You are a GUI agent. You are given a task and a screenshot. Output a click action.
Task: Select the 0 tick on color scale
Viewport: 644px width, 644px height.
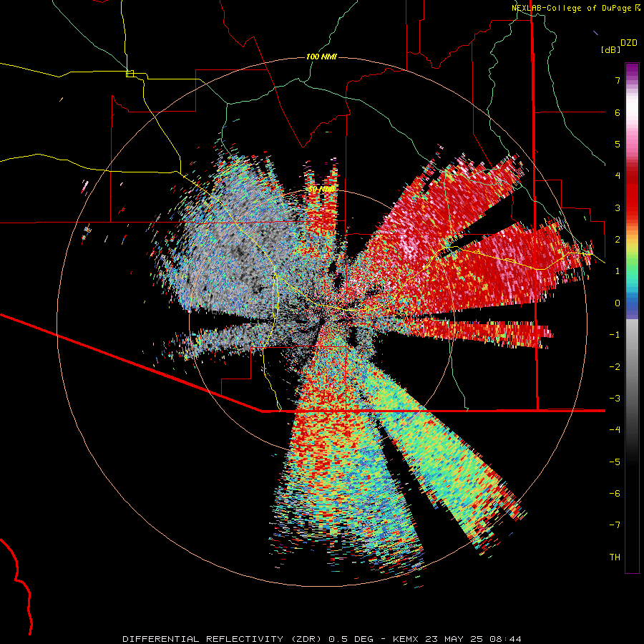618,303
